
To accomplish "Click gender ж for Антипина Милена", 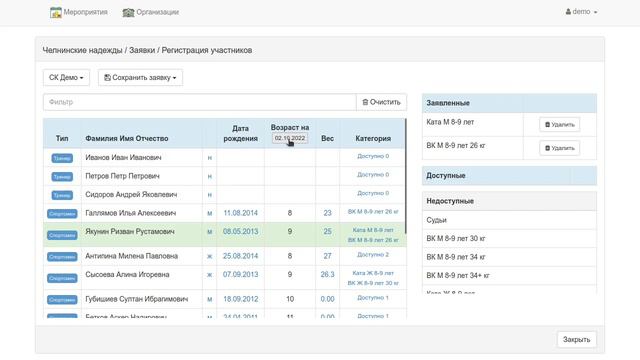I will click(x=209, y=256).
